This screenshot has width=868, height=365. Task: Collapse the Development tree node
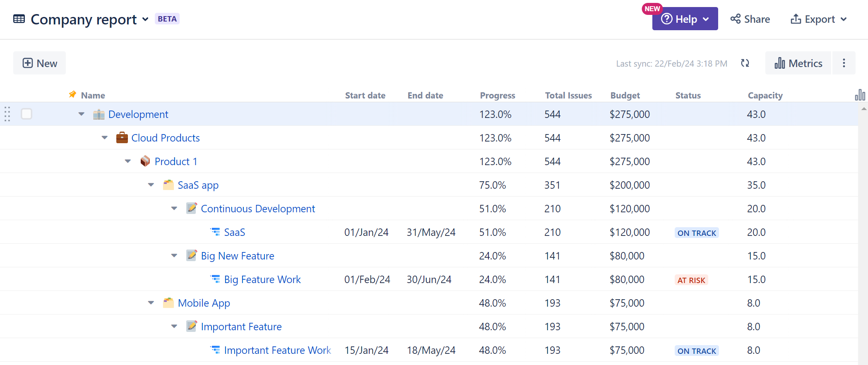click(82, 114)
